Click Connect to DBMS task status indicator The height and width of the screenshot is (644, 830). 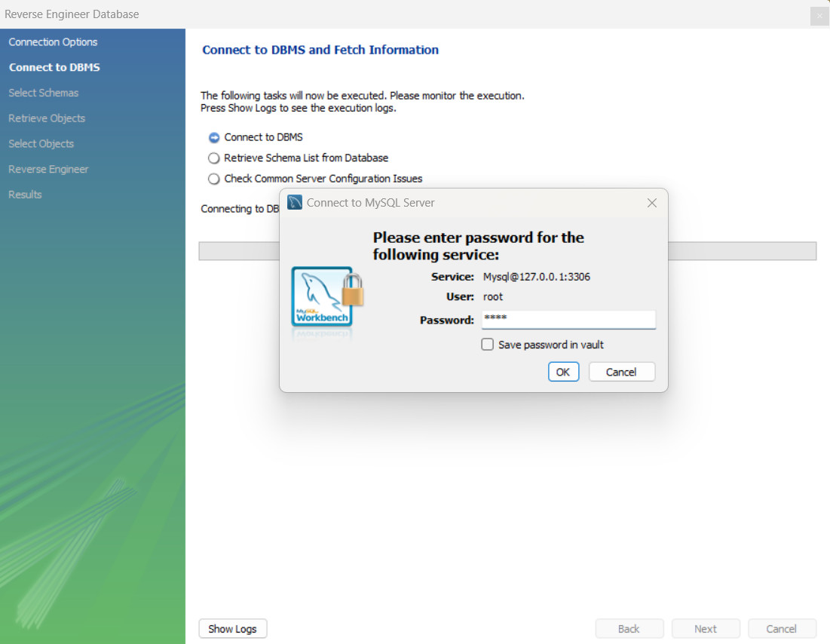[x=214, y=138]
